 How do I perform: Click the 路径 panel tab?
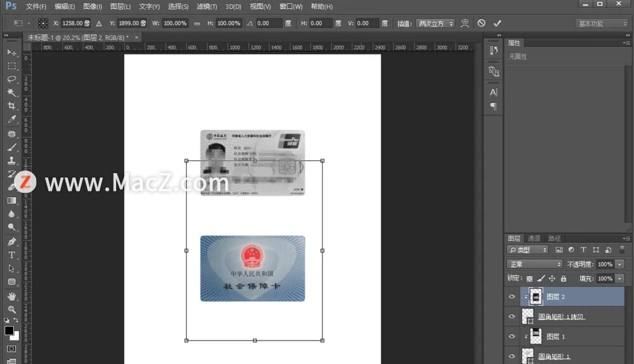(554, 238)
